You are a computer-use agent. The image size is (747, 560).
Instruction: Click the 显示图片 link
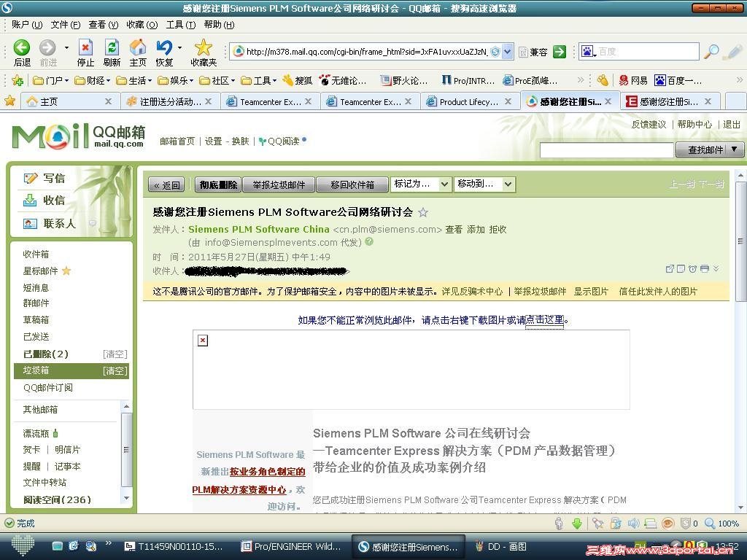tap(591, 292)
